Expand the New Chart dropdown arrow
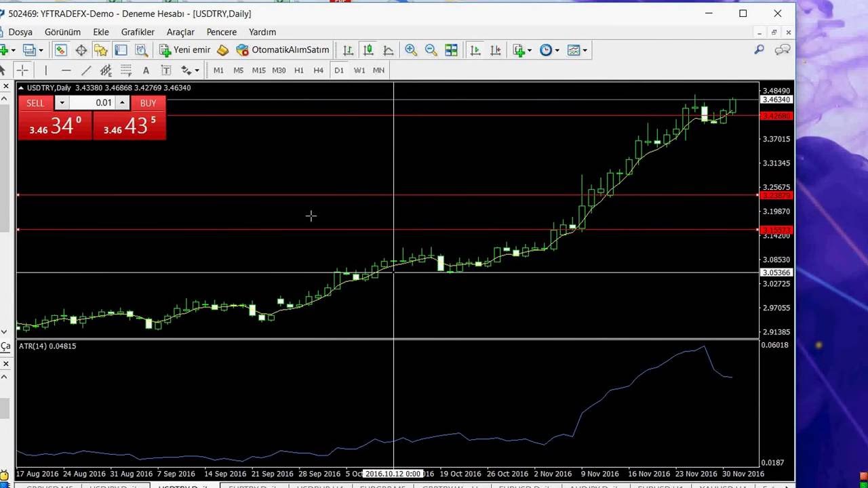 click(14, 50)
